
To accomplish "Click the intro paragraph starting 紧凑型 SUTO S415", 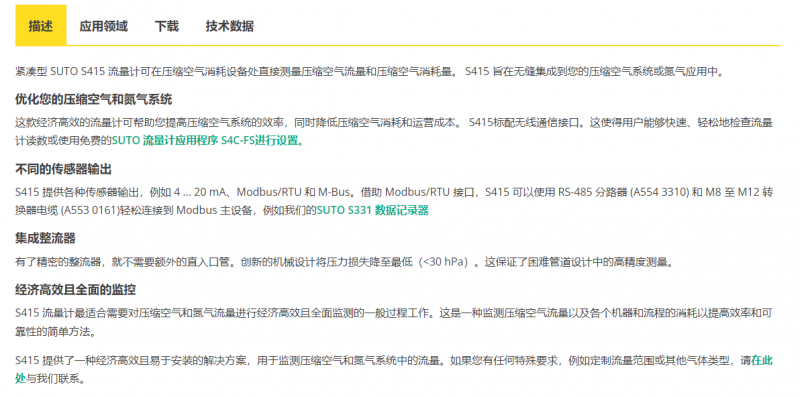I will pyautogui.click(x=370, y=71).
